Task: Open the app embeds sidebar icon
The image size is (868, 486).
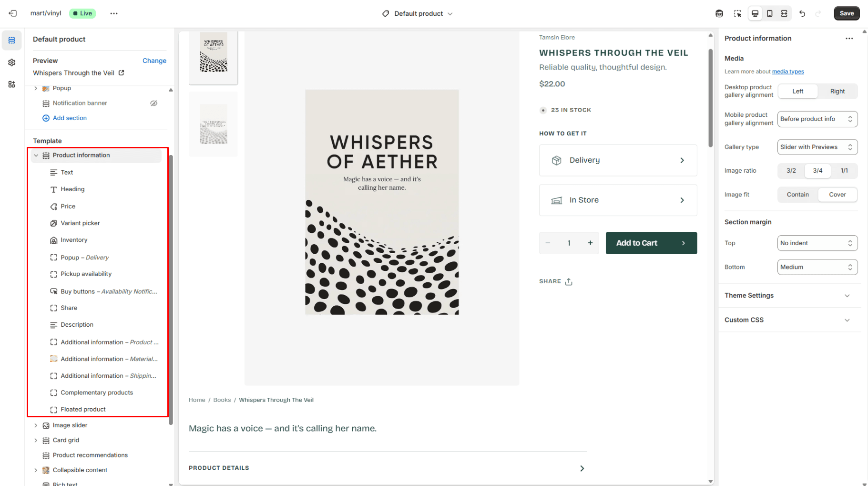Action: click(x=12, y=84)
